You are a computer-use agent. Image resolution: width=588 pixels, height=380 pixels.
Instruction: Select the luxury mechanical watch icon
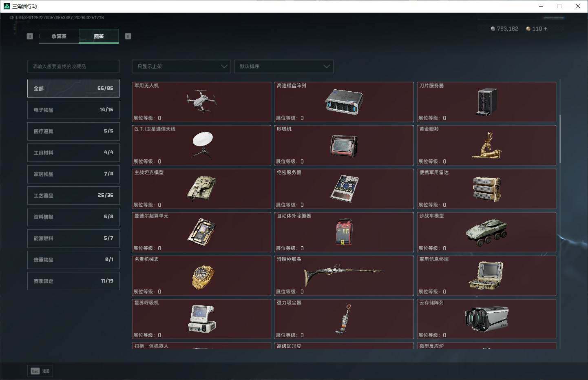[203, 277]
